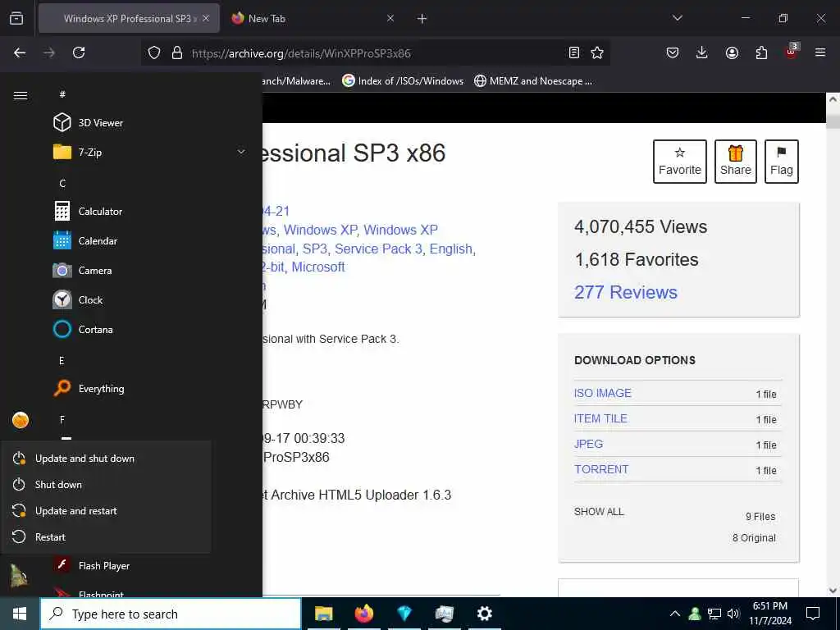Open the notification action center

pos(813,614)
